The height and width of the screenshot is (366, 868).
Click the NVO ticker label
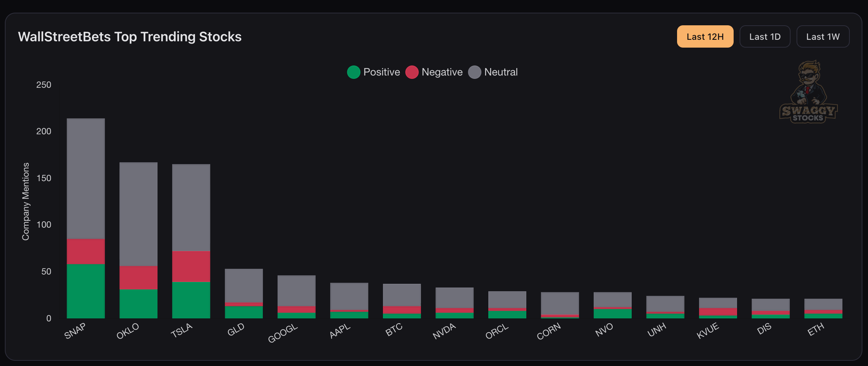point(604,330)
